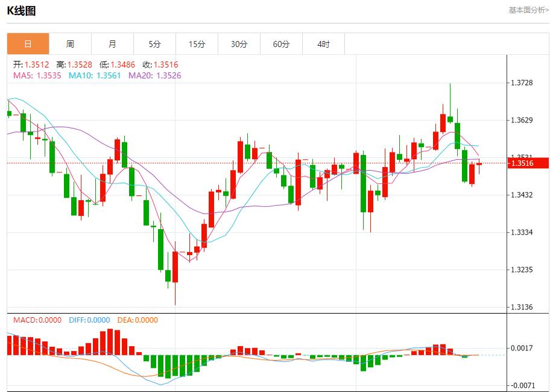The height and width of the screenshot is (392, 553).
Task: Switch to the 月 monthly timeframe tab
Action: click(113, 43)
